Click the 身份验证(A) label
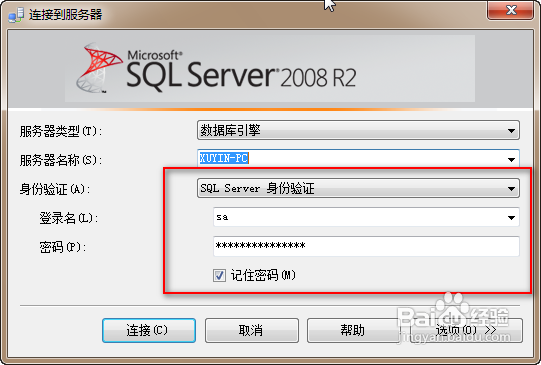This screenshot has width=541, height=365. [x=55, y=189]
